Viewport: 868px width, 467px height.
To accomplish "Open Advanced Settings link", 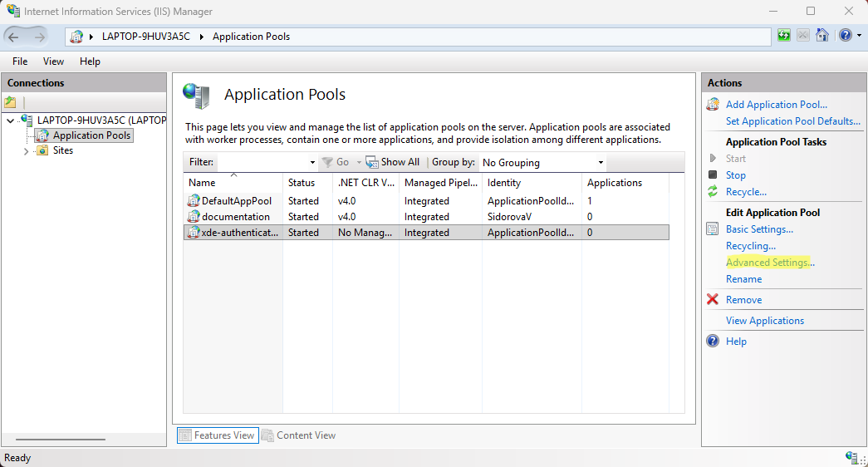I will coord(770,263).
